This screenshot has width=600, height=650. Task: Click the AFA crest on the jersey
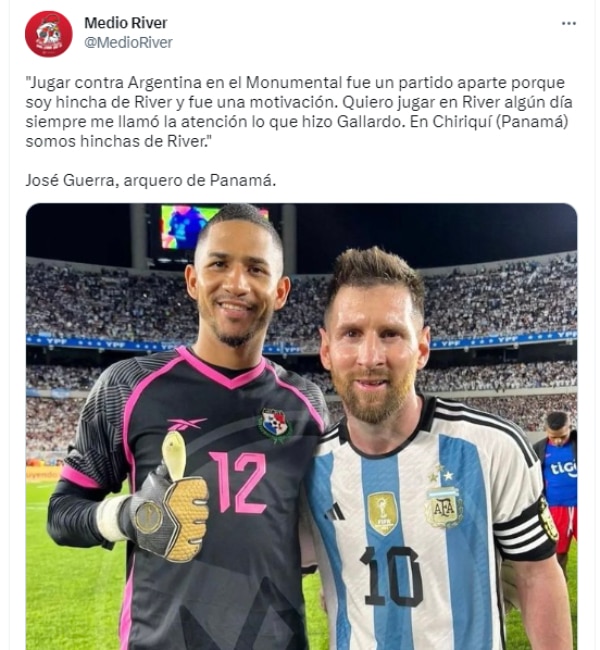pyautogui.click(x=444, y=507)
